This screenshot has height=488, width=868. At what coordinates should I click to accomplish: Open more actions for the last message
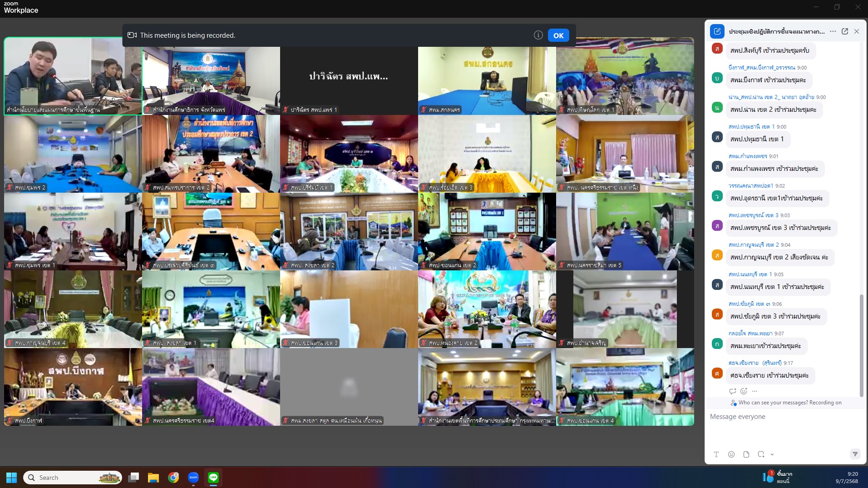coord(755,391)
